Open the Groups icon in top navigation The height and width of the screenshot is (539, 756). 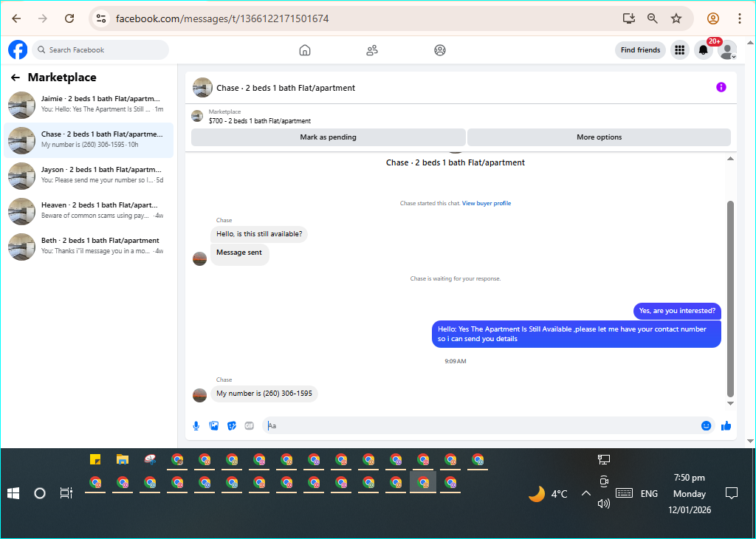tap(440, 50)
